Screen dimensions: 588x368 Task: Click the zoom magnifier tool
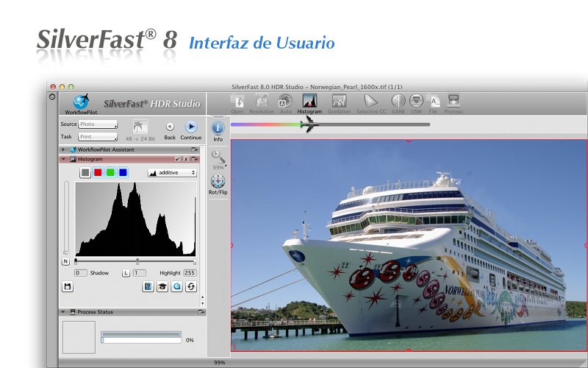218,156
